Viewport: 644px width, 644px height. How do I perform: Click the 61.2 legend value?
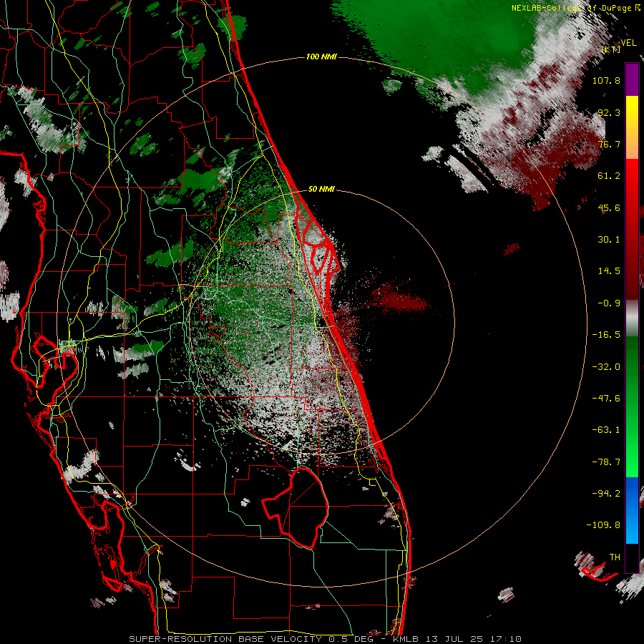click(x=609, y=176)
